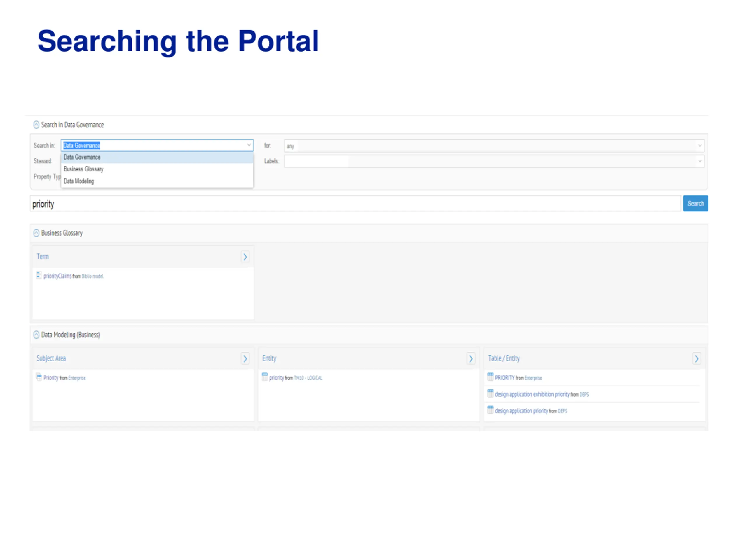Click the Steward label
Viewport: 747px width, 560px height.
43,161
